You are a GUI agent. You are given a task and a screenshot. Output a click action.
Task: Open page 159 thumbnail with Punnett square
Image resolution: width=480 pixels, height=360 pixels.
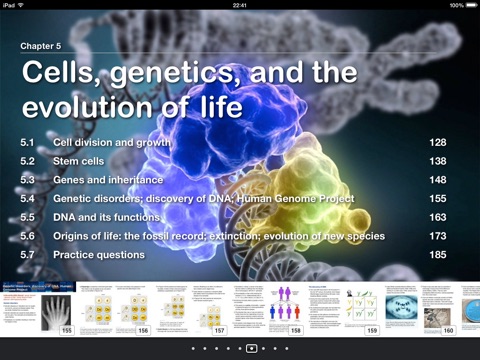tap(343, 309)
